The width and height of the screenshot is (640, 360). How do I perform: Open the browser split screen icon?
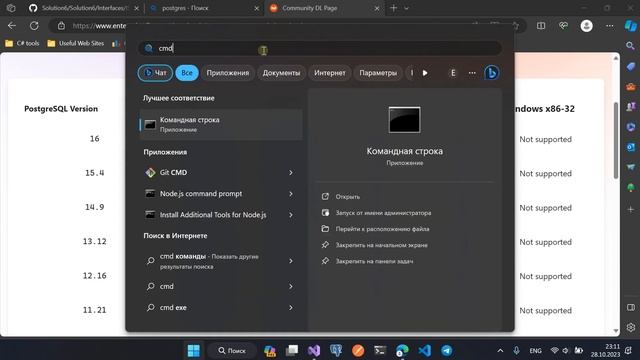click(541, 26)
